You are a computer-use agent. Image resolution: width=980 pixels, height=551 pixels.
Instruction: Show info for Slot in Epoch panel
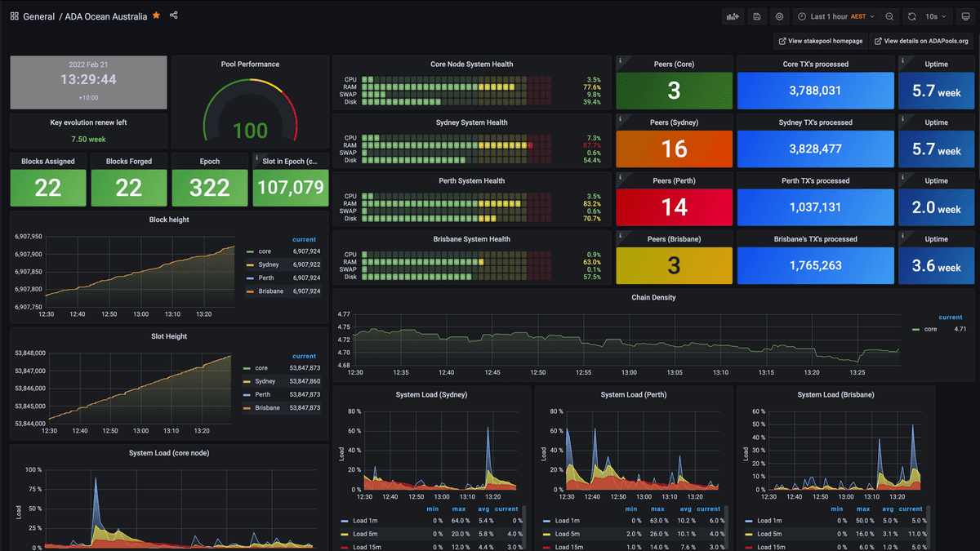point(256,158)
